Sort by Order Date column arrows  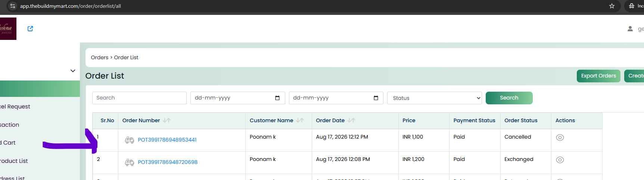351,120
